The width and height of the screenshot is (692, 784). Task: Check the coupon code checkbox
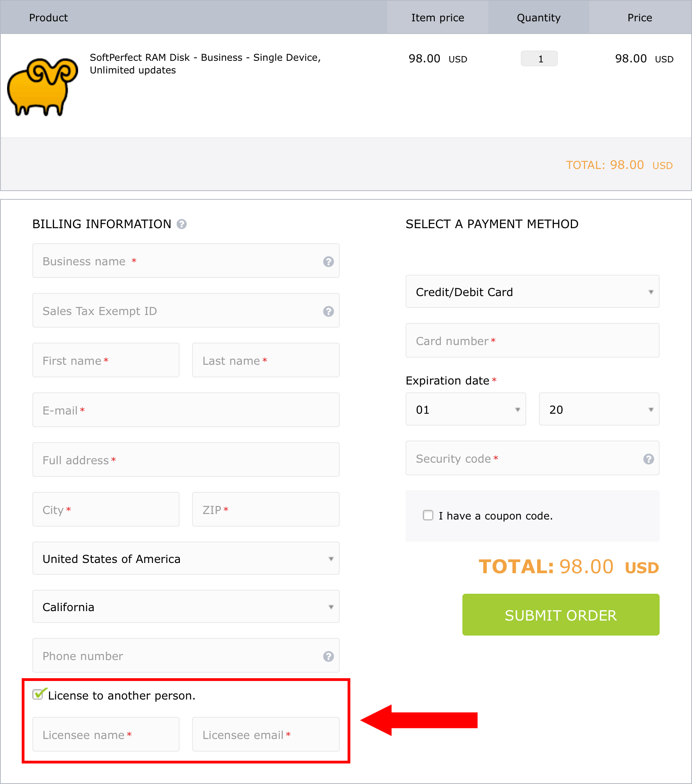coord(428,515)
